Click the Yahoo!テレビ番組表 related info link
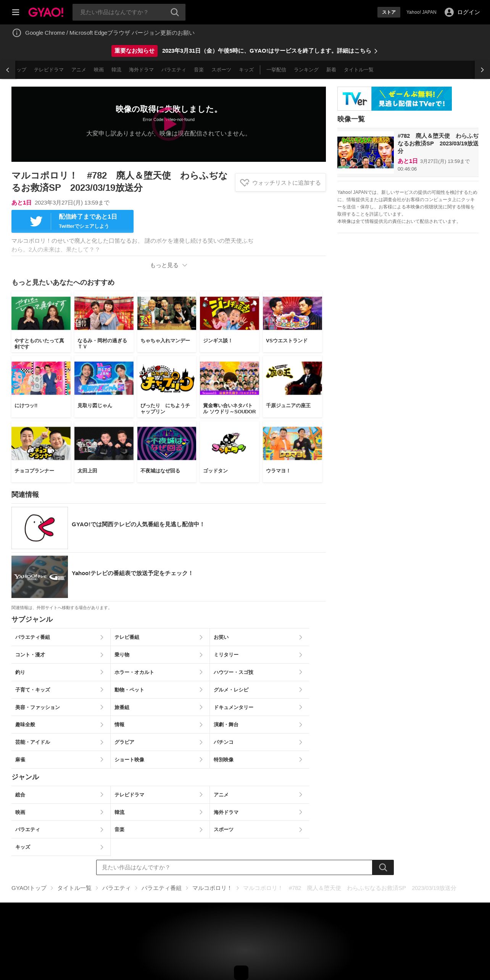The image size is (490, 980). (132, 573)
